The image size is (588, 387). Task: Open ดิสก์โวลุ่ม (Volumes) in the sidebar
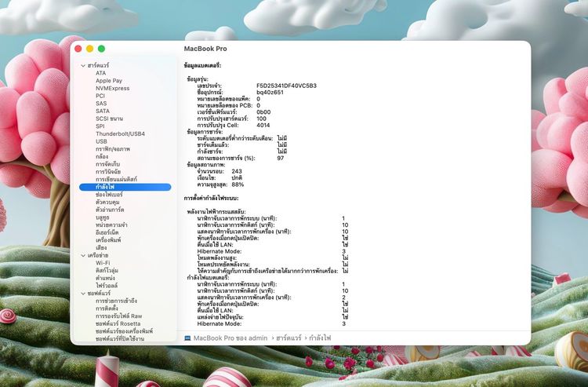[x=107, y=271]
